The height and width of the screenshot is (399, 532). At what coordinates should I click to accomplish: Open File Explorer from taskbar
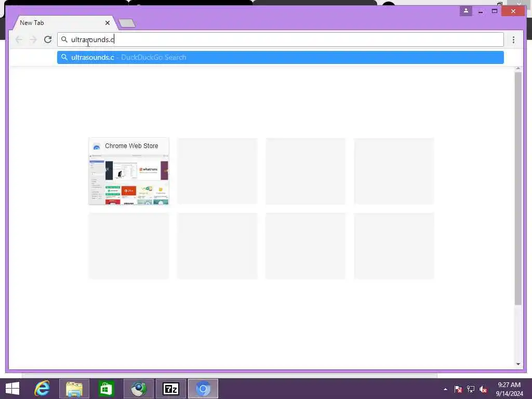pos(74,389)
